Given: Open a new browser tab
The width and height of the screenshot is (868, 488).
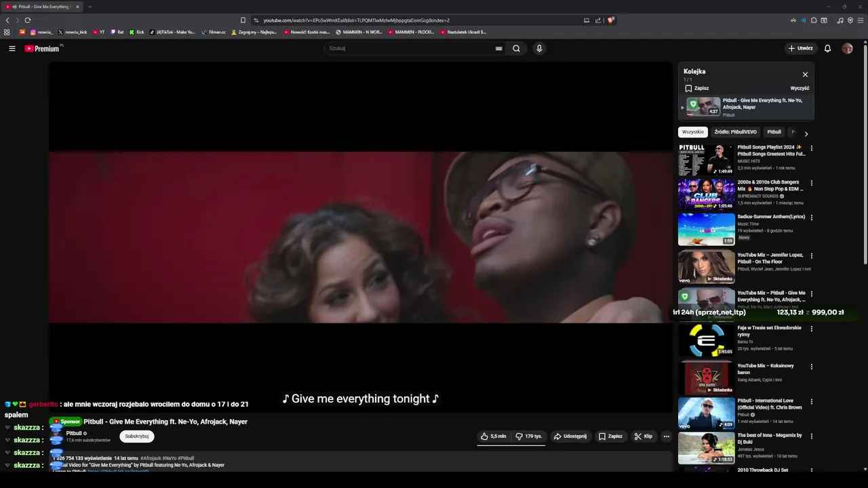Looking at the screenshot, I should pyautogui.click(x=90, y=7).
